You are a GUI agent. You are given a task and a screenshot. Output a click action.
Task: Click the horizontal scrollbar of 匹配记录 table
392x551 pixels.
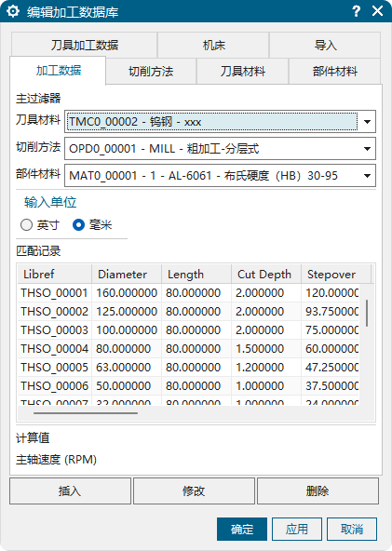85,413
